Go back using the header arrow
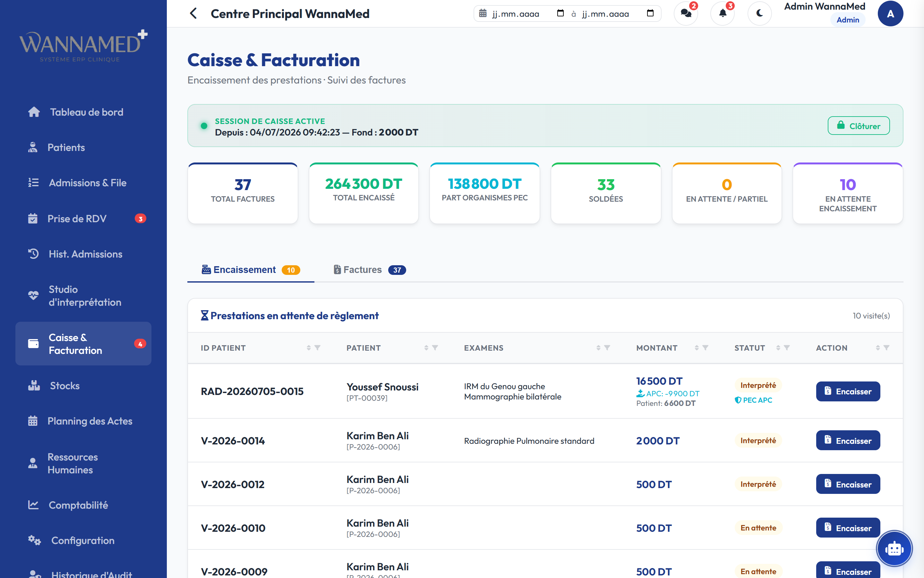924x578 pixels. [193, 13]
